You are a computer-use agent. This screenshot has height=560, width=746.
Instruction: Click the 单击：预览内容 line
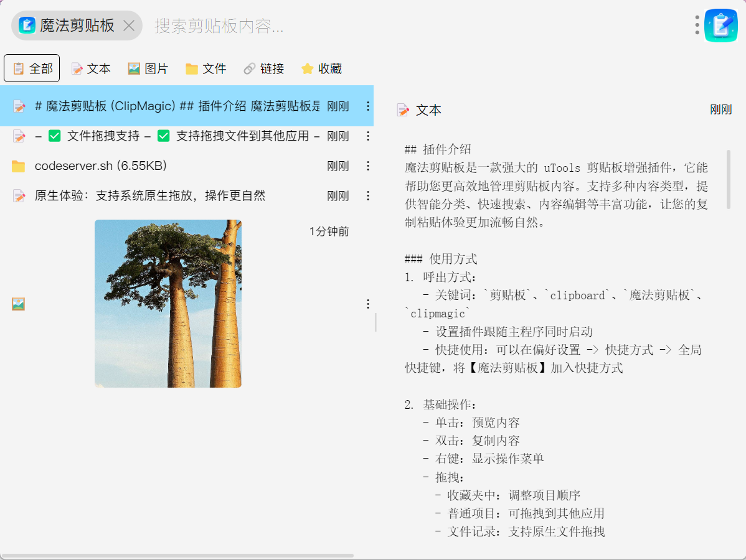(x=471, y=422)
